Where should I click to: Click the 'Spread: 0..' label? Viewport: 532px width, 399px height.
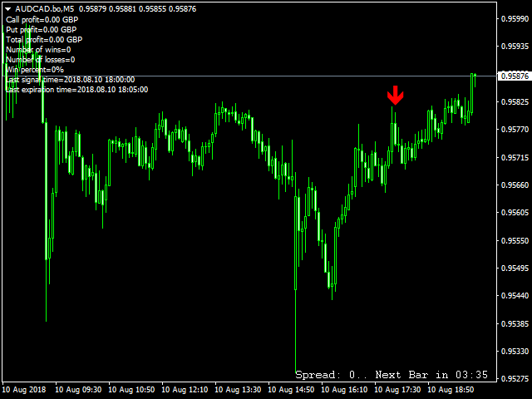coord(331,375)
